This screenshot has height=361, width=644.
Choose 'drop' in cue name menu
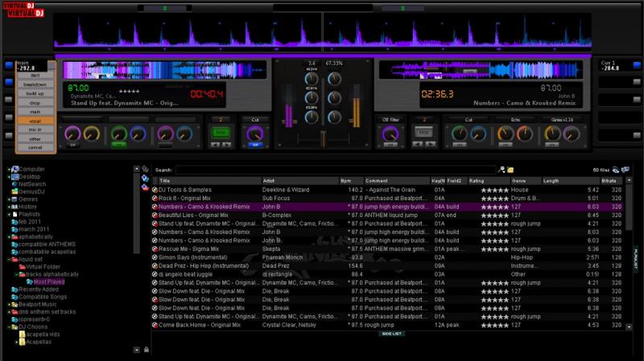35,103
